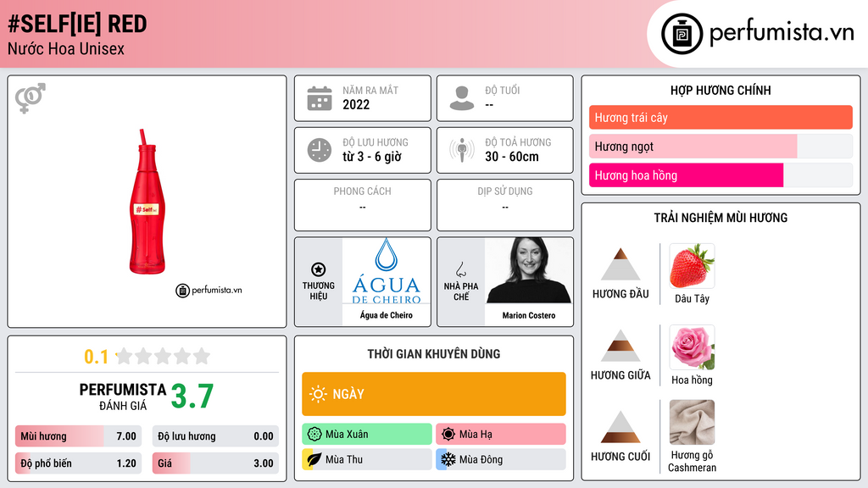Click the flower icon for Mùa Xuân
The image size is (868, 488).
tap(314, 435)
